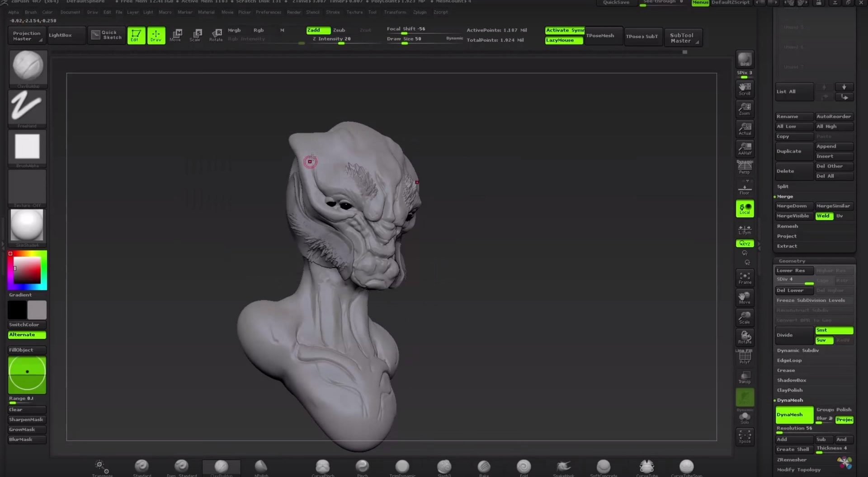Open the Transform menu

[395, 12]
